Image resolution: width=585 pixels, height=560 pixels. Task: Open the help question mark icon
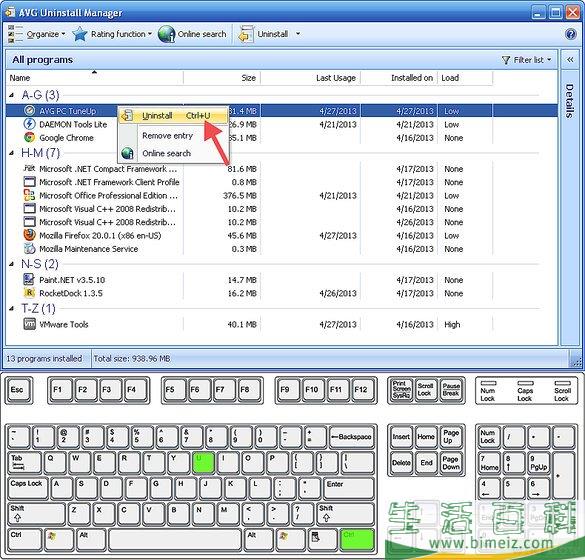click(x=570, y=34)
